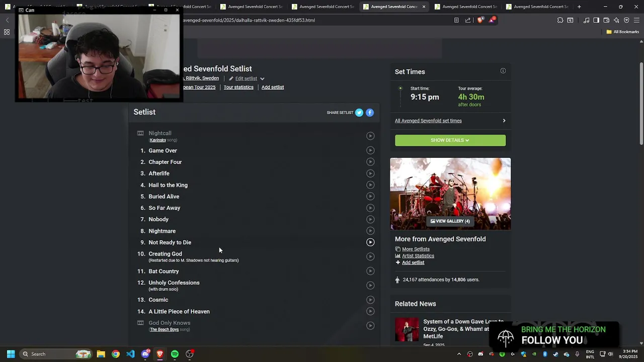Play video for Nightmare
Image resolution: width=644 pixels, height=362 pixels.
tap(370, 231)
